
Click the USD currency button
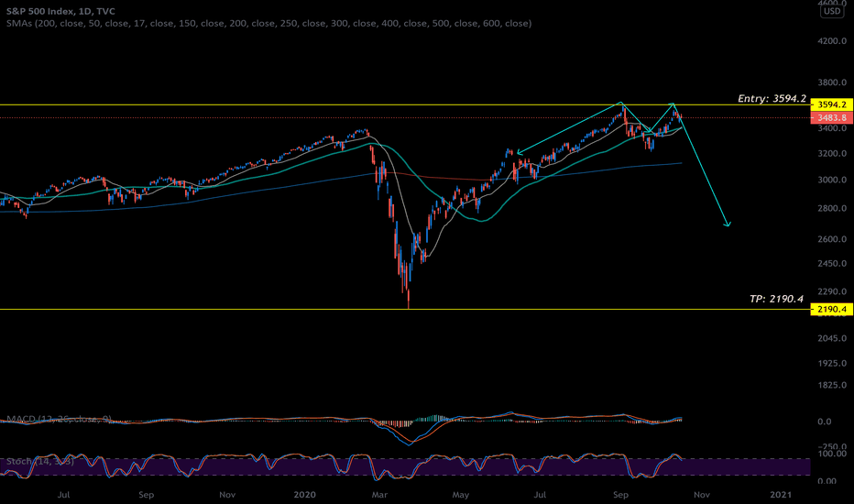pyautogui.click(x=832, y=11)
